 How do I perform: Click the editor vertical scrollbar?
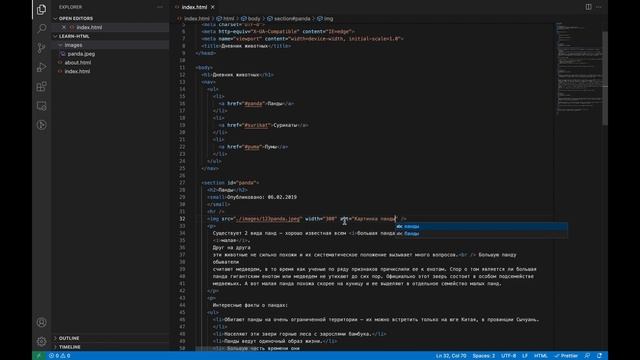tap(605, 78)
